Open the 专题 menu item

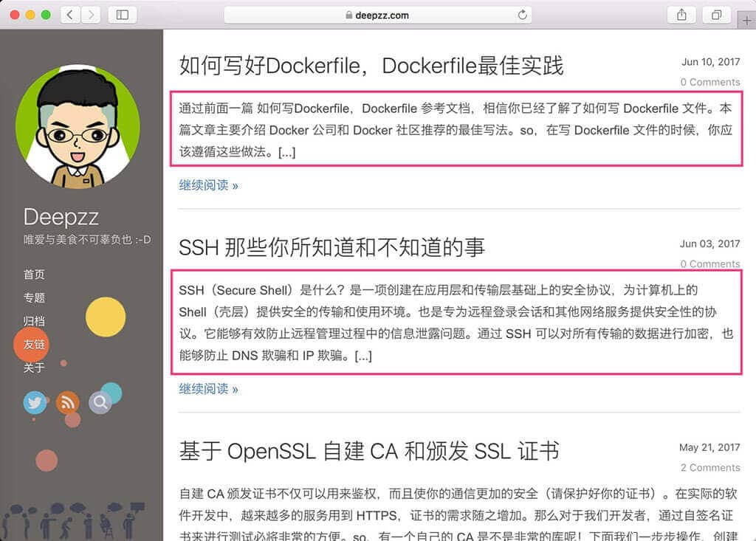(x=34, y=297)
